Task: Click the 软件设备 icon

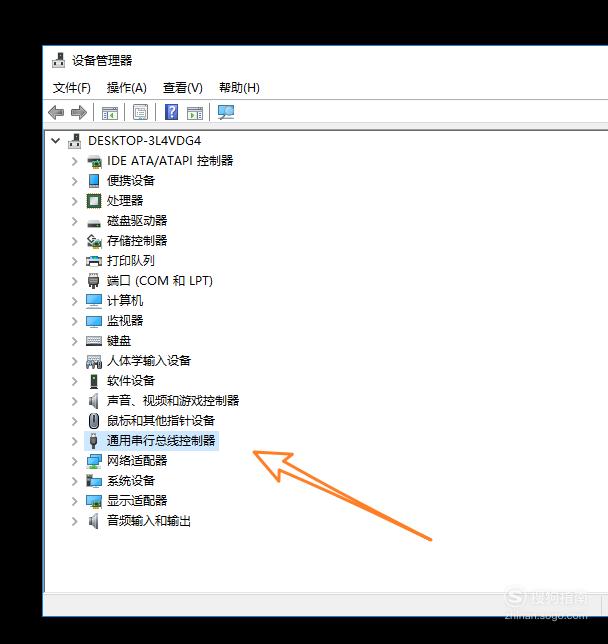Action: pos(94,381)
